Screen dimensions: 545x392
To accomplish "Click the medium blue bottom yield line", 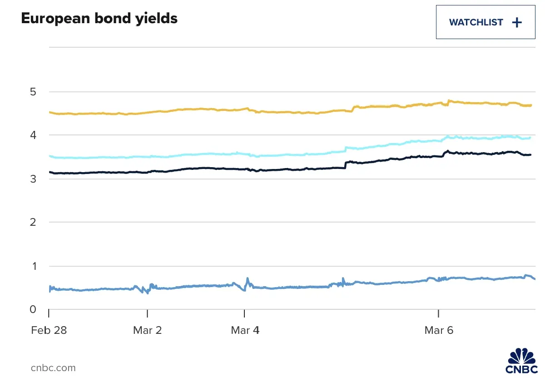I will [x=182, y=287].
